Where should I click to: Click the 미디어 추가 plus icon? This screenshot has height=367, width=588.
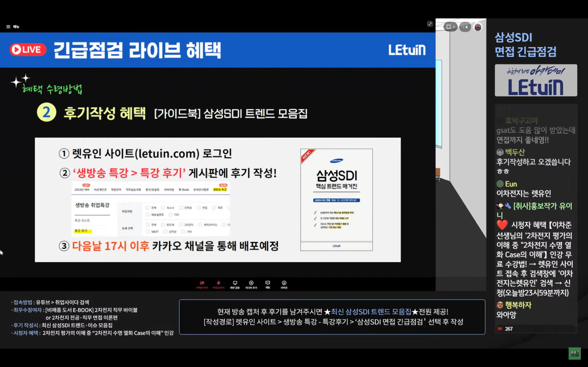coord(251,283)
